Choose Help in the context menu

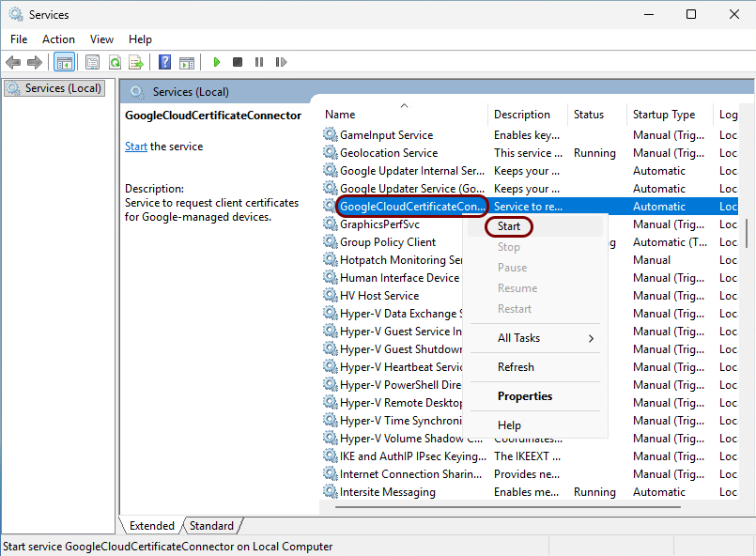point(535,425)
